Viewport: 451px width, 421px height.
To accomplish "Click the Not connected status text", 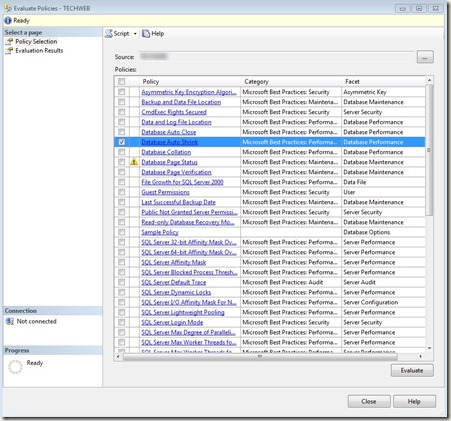I will pos(37,322).
